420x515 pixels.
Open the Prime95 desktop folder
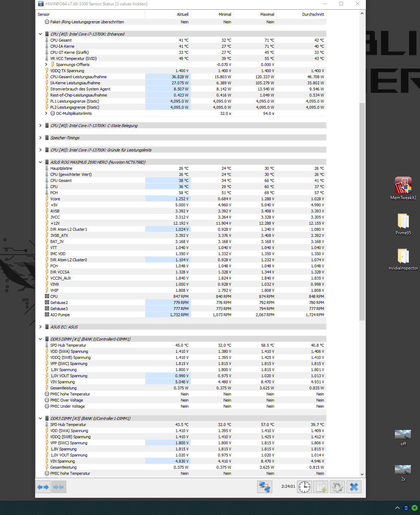coord(403,224)
